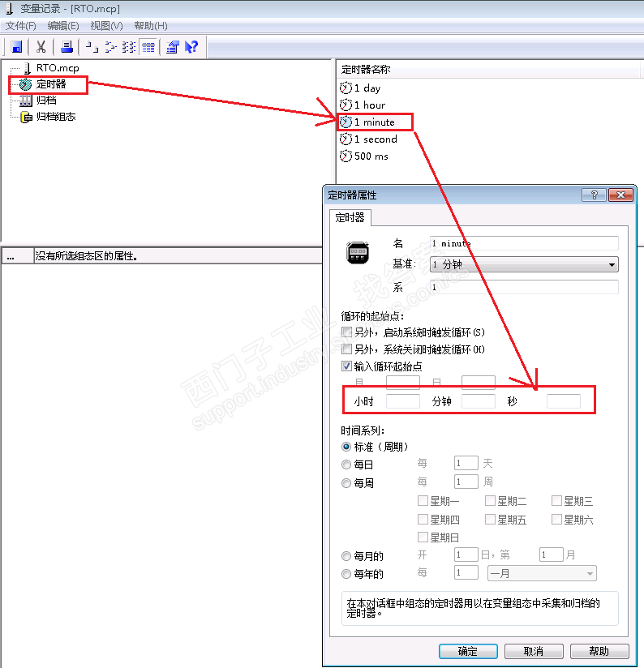
Task: Select the 500 ms timer
Action: tap(371, 156)
